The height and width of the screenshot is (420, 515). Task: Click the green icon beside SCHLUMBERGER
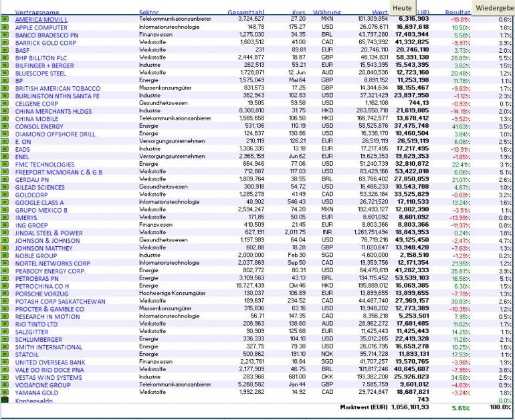4,339
